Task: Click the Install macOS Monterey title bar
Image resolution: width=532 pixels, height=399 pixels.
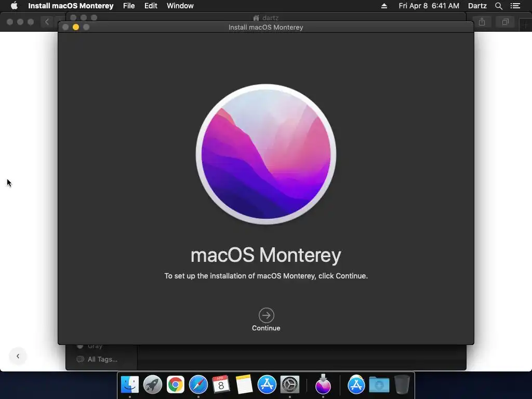Action: click(265, 27)
